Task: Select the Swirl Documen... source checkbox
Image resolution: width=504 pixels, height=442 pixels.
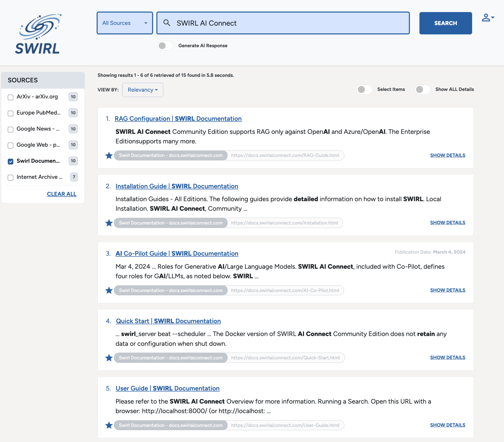Action: (x=10, y=161)
